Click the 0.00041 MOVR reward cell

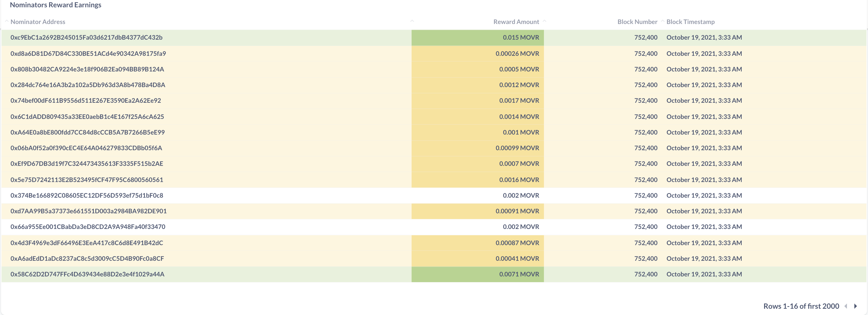[478, 258]
